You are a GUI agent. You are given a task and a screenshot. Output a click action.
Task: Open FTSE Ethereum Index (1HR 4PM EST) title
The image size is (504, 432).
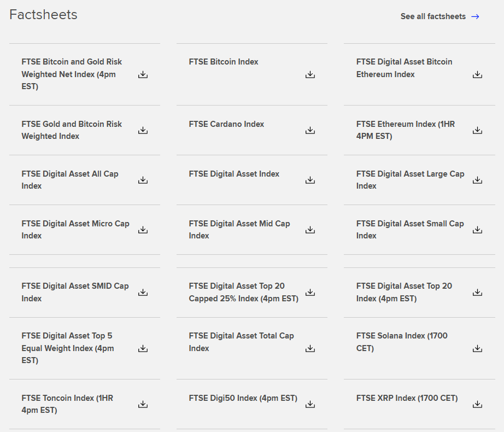(405, 130)
